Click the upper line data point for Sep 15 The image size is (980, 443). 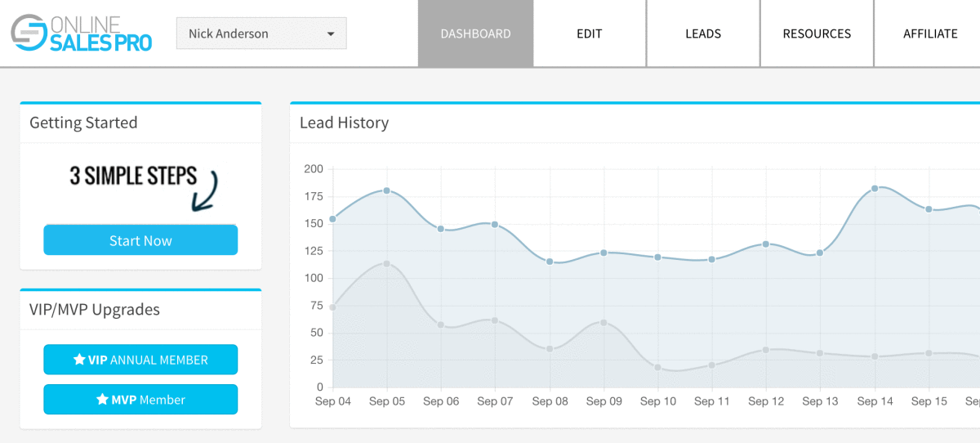(x=929, y=209)
